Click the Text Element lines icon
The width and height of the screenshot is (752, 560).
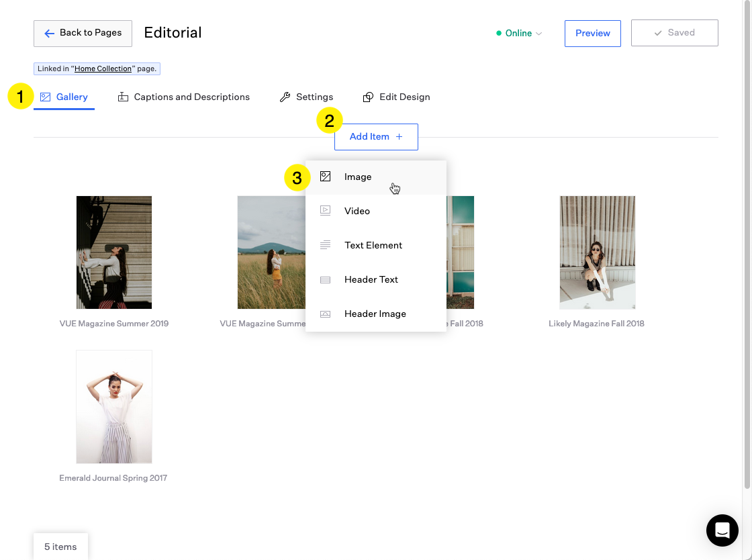325,245
